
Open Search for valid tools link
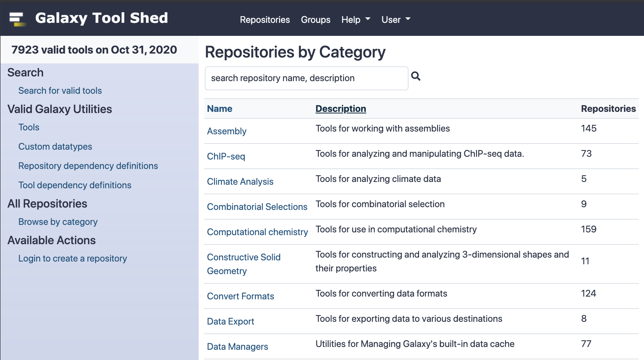[60, 91]
